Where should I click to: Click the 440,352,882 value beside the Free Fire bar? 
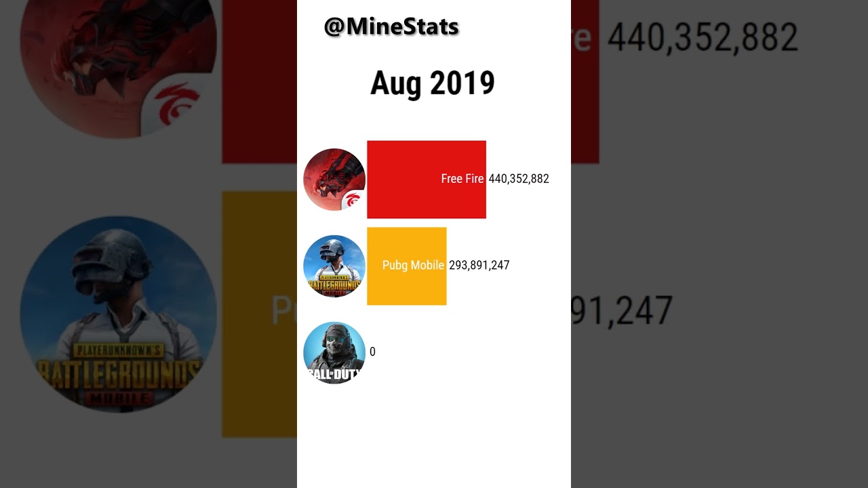[x=519, y=179]
